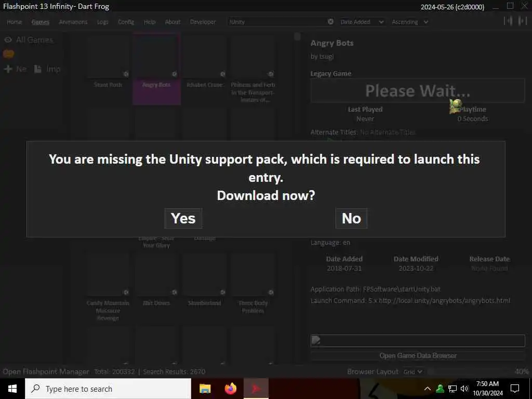Clear the search field with X icon

point(330,22)
